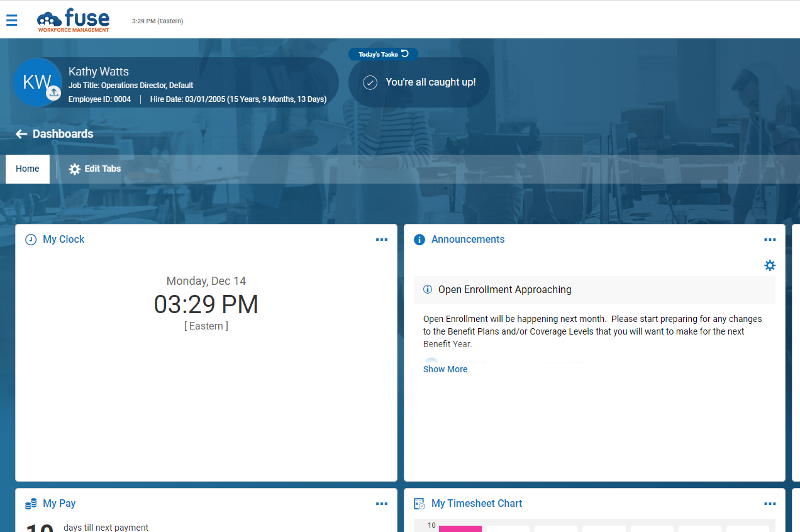Click the clock icon beside My Clock
Screen dimensions: 800x532
(x=31, y=240)
